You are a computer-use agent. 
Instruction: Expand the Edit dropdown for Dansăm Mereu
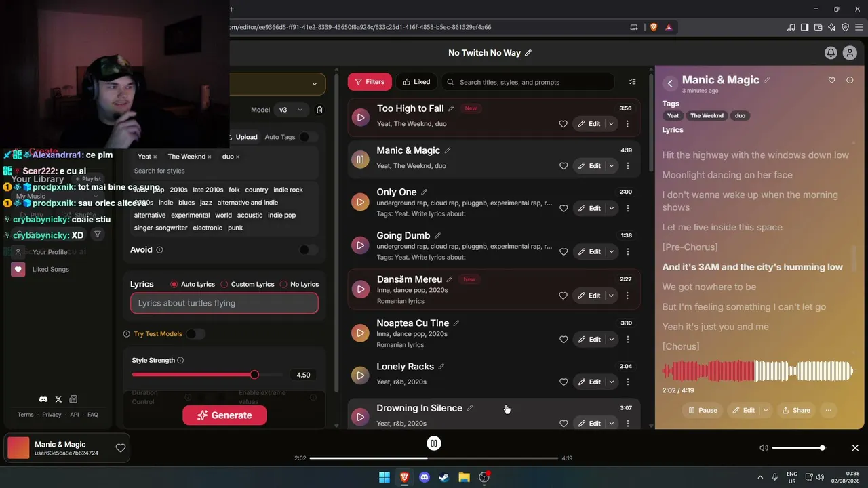click(611, 296)
